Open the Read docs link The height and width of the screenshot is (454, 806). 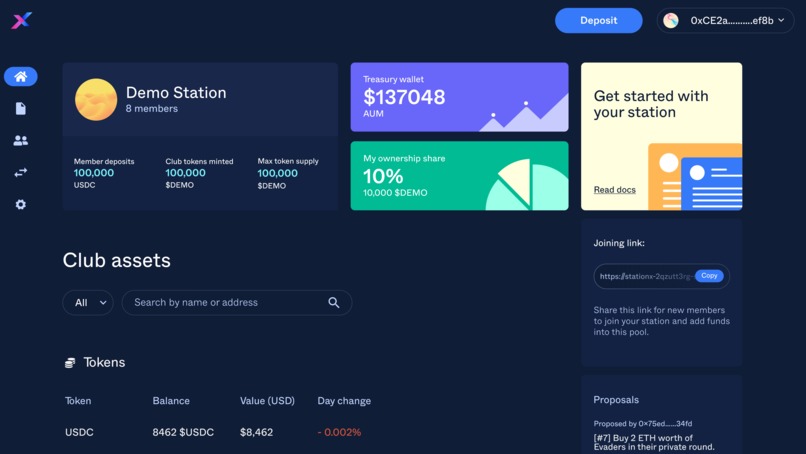614,190
